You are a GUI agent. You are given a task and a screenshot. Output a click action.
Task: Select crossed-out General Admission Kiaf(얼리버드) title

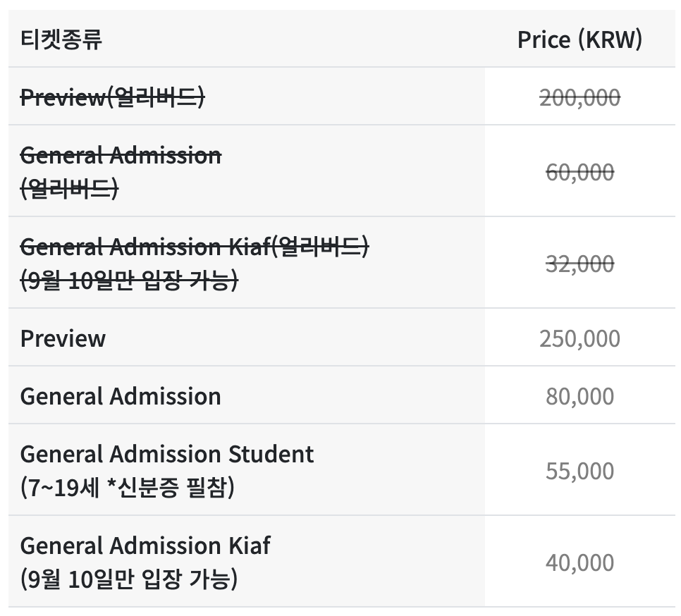[195, 247]
